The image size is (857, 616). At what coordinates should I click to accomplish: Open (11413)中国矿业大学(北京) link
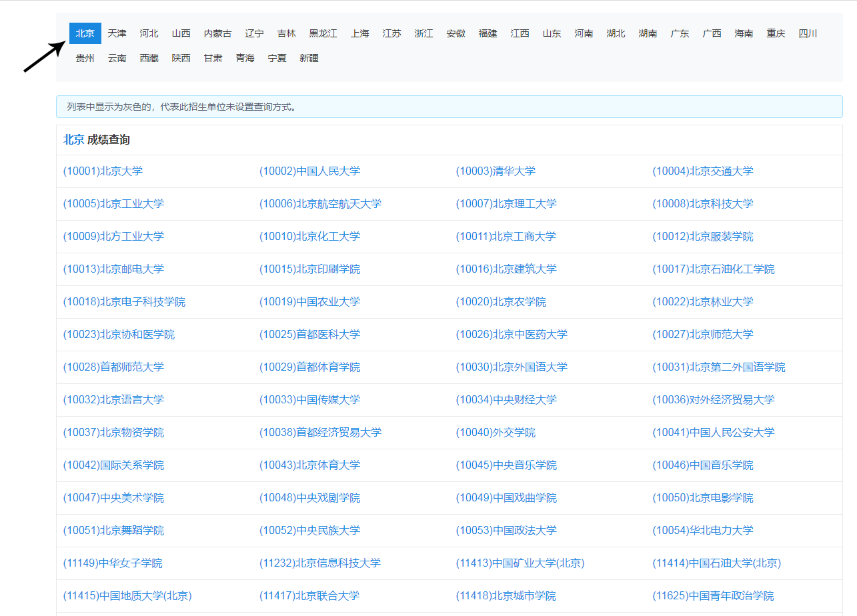[520, 563]
